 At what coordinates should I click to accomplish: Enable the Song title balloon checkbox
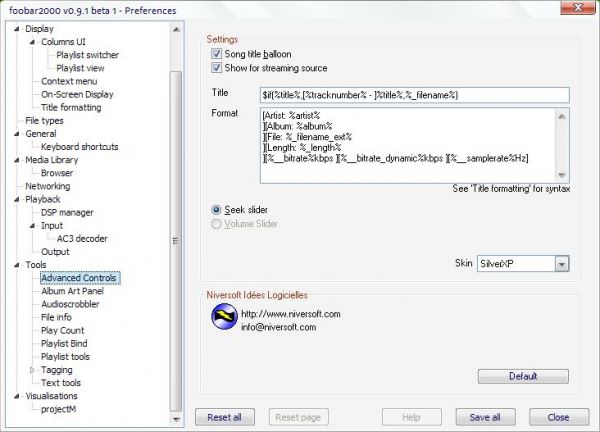[x=216, y=53]
